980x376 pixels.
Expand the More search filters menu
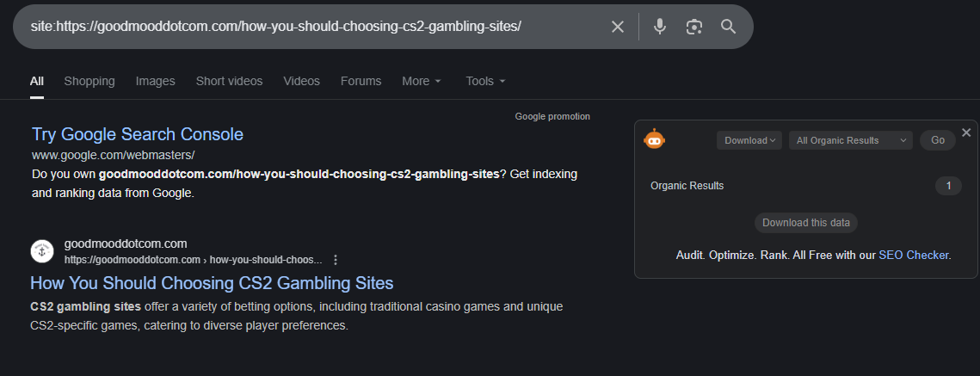(x=422, y=81)
